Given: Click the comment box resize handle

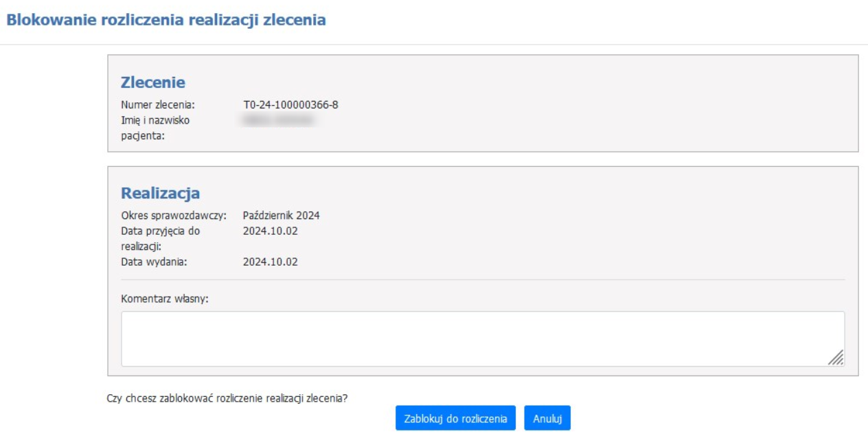Looking at the screenshot, I should click(836, 357).
